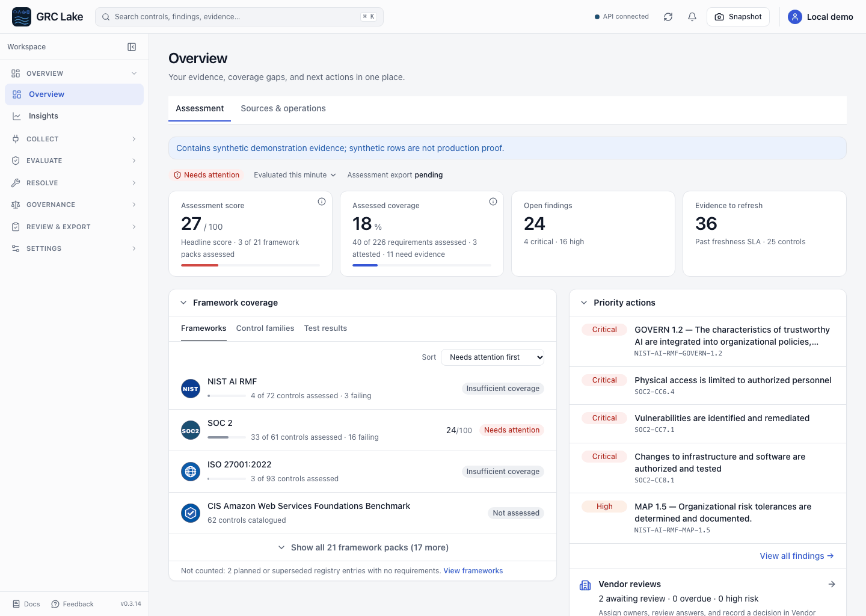Collapse the Priority actions panel

click(584, 303)
